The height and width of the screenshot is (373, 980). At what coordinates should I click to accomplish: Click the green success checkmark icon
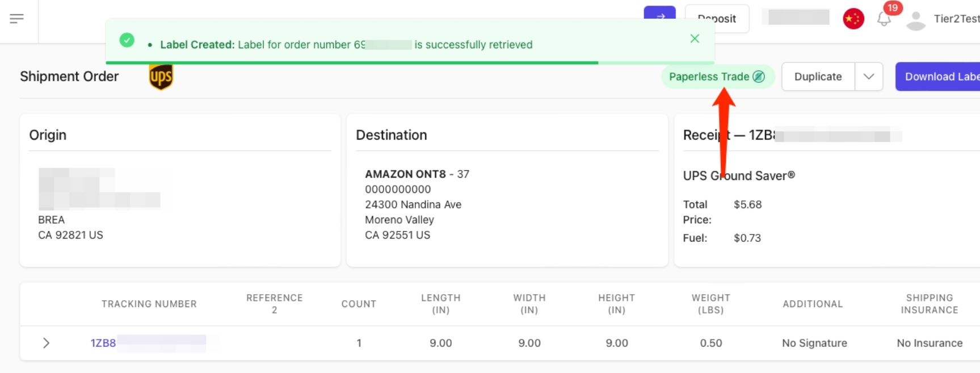click(x=127, y=40)
